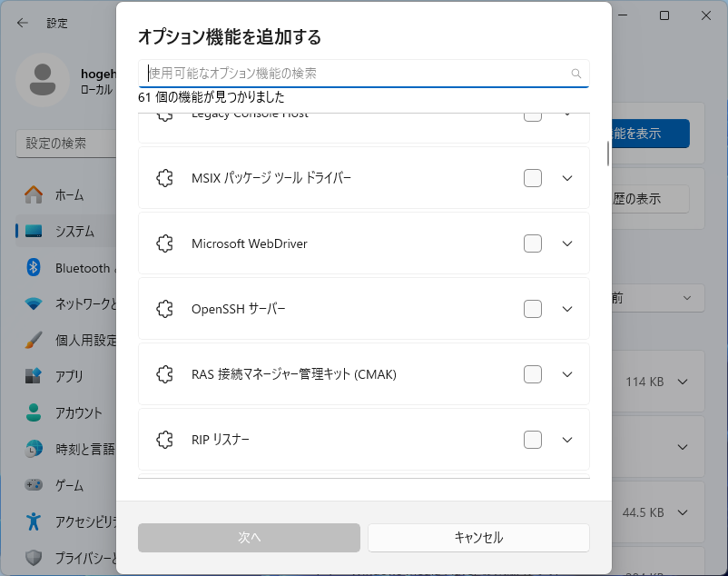This screenshot has height=576, width=728.
Task: Click the 次へ button
Action: [x=249, y=538]
